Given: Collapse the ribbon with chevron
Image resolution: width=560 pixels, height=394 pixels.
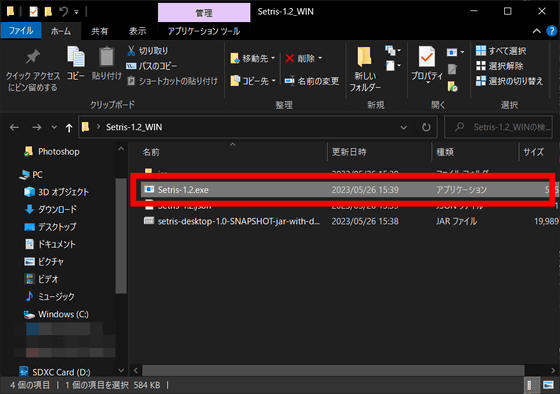Looking at the screenshot, I should [536, 31].
